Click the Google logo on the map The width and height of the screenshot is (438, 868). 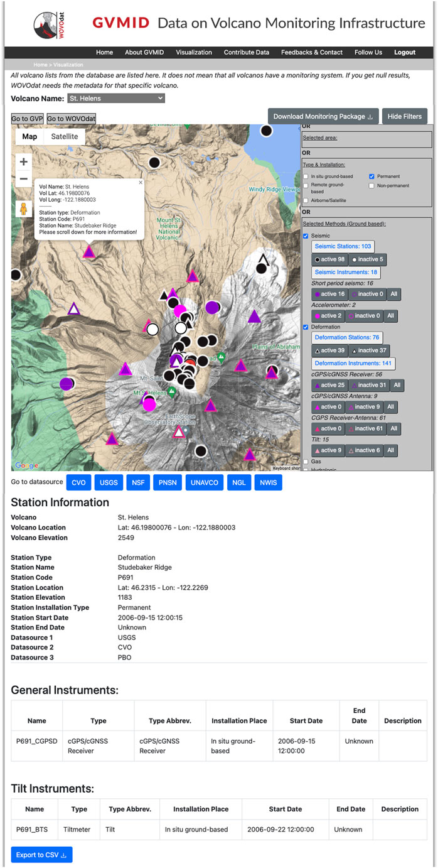[x=26, y=465]
